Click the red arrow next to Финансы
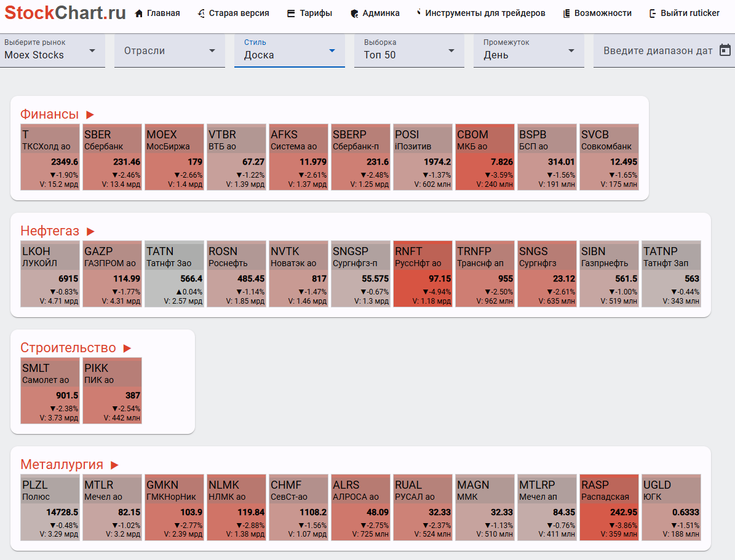 coord(90,115)
